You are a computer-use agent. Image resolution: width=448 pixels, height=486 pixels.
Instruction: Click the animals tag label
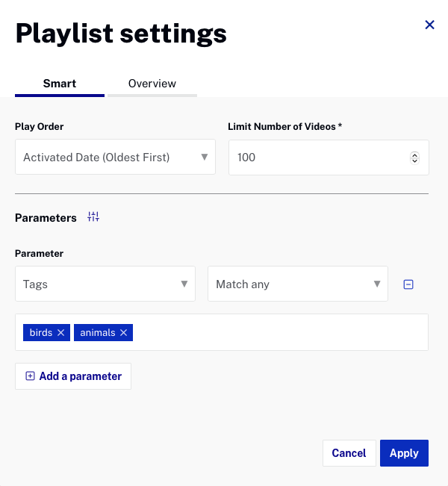98,333
